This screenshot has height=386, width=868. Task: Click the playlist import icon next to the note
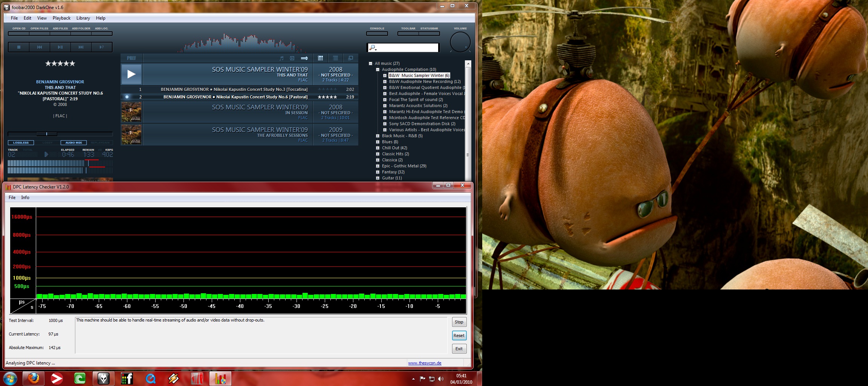[x=292, y=58]
